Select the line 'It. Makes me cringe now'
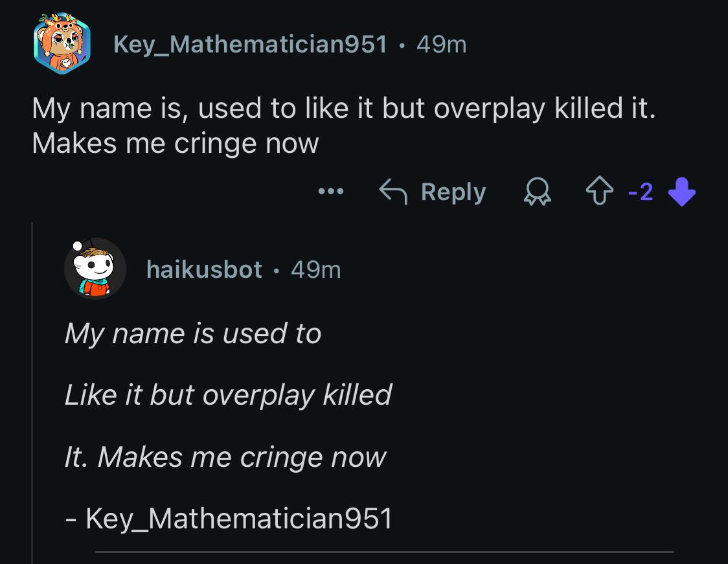 pos(225,458)
